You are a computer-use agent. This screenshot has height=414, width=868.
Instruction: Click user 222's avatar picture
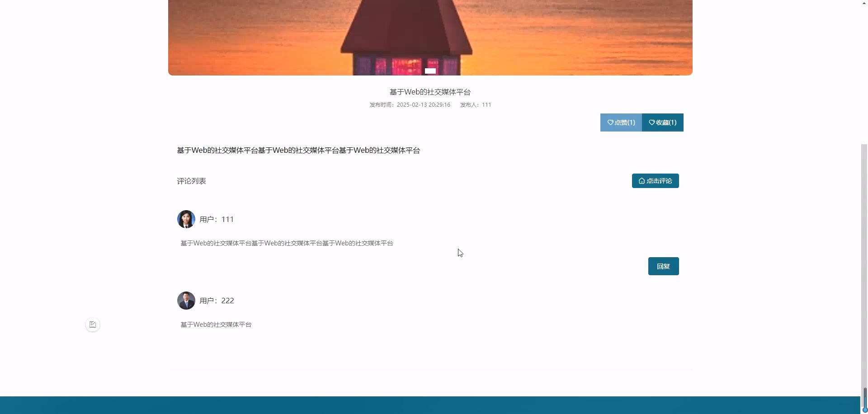(186, 301)
